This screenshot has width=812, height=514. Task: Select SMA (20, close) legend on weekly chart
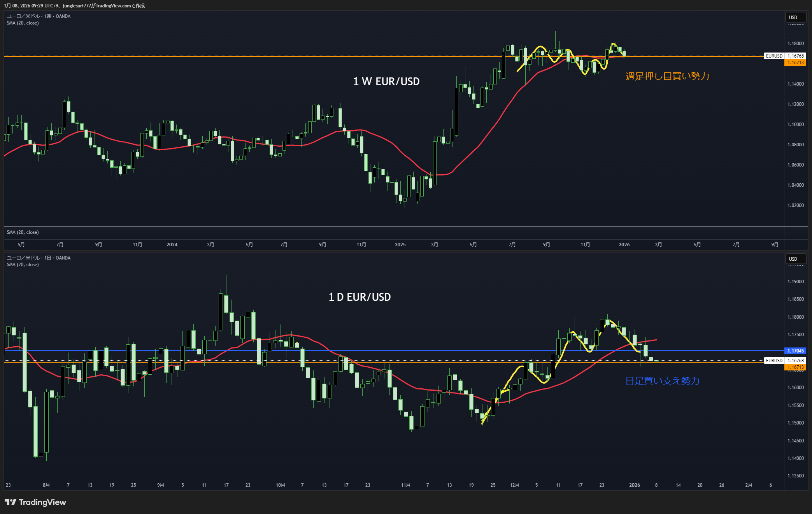pos(23,23)
